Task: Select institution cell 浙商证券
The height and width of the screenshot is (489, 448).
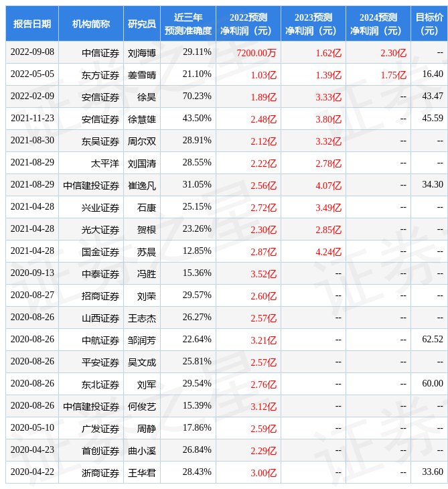Action: tap(100, 474)
